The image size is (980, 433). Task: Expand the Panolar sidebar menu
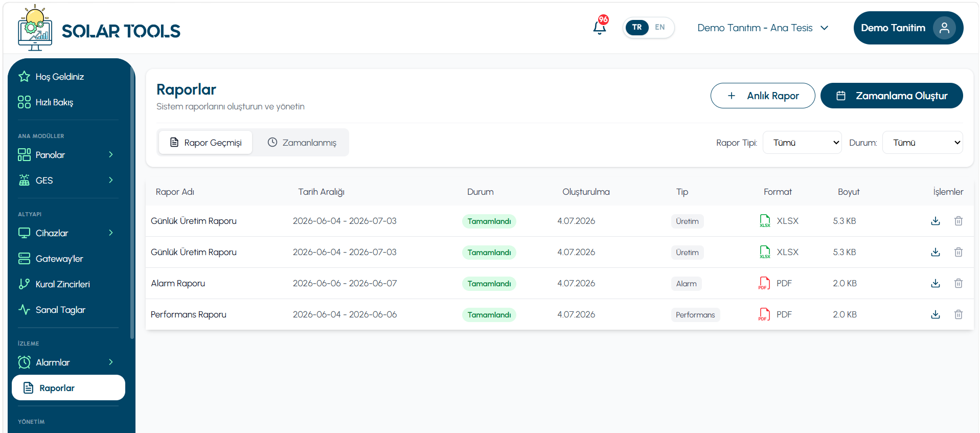[65, 155]
